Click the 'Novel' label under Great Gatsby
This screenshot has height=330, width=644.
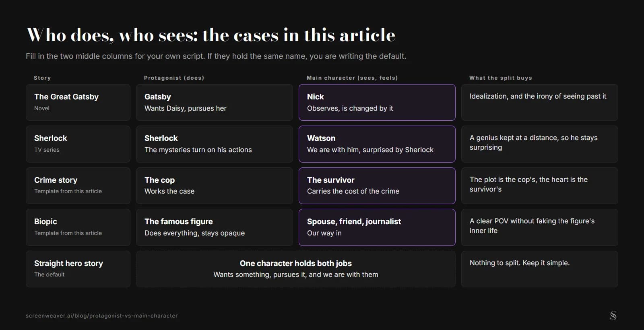pyautogui.click(x=42, y=108)
